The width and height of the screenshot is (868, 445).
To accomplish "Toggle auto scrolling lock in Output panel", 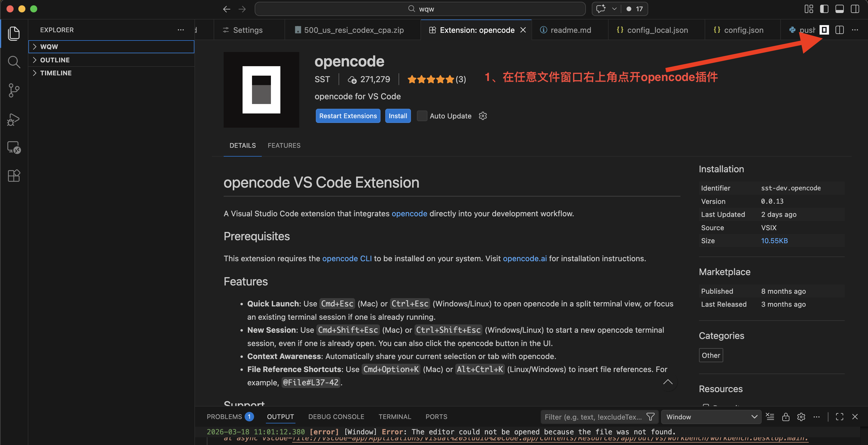I will click(786, 417).
